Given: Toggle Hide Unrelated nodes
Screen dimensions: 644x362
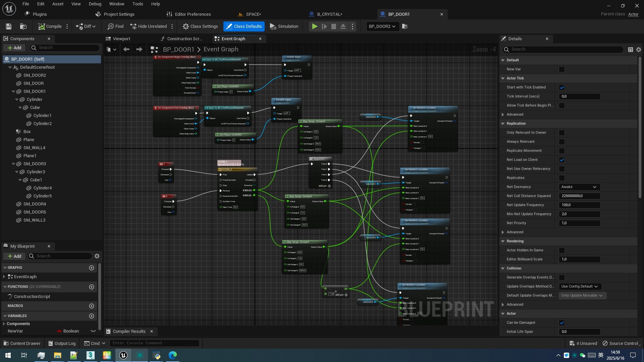Looking at the screenshot, I should (x=149, y=26).
